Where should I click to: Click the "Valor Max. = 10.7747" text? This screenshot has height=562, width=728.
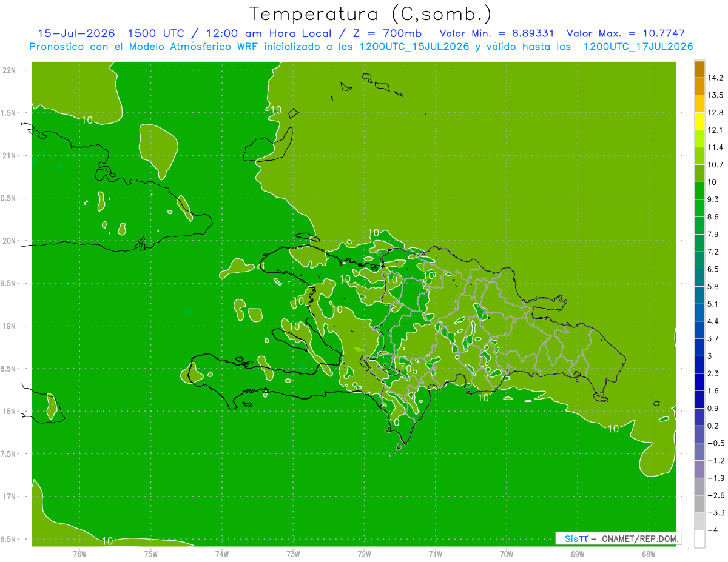[625, 33]
